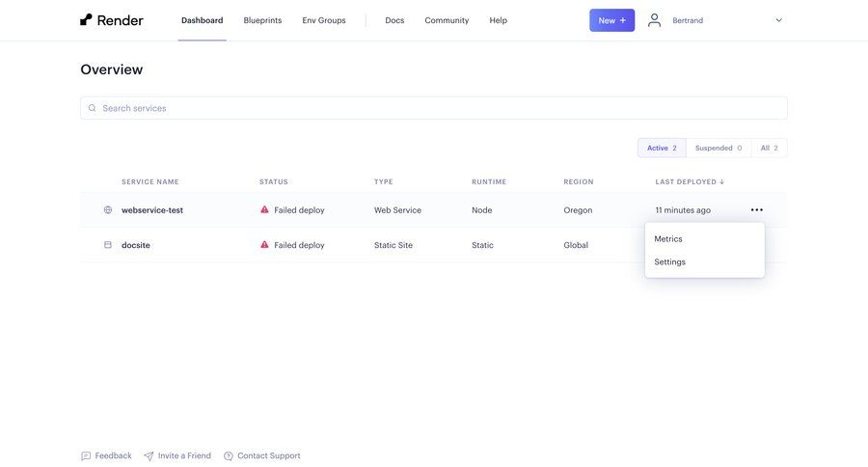This screenshot has width=868, height=467.
Task: Select Settings from the context menu
Action: (670, 261)
